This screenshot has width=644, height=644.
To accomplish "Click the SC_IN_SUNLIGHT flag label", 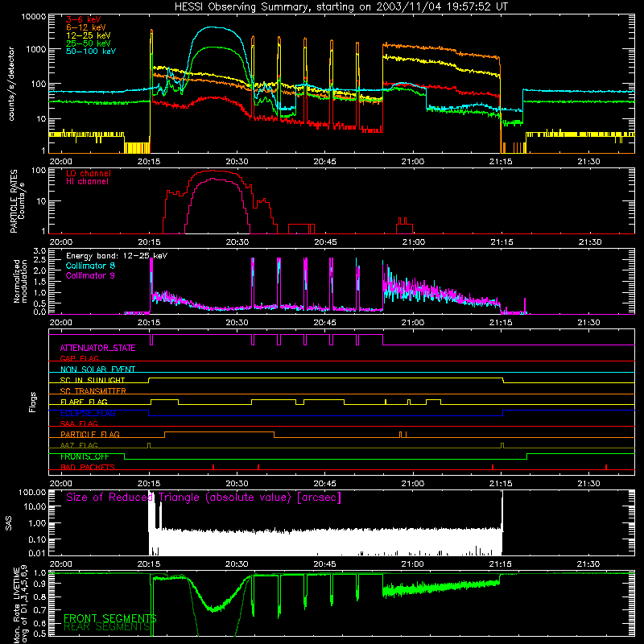I will click(x=93, y=380).
